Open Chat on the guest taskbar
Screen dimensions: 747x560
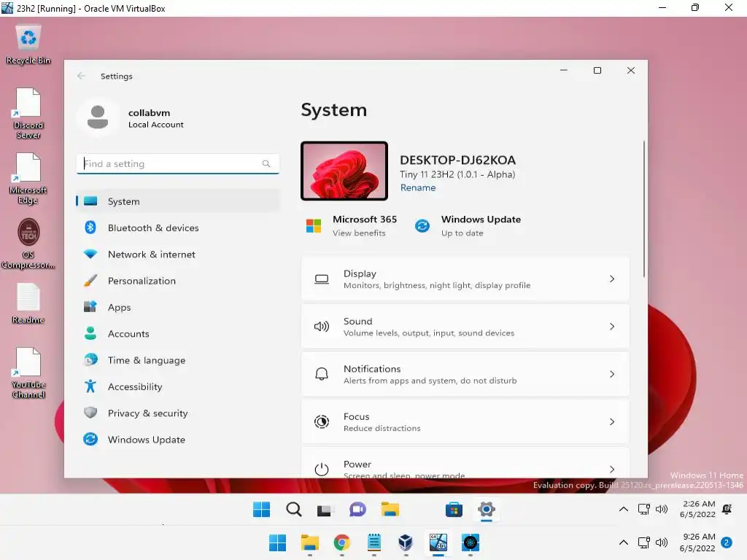(357, 510)
